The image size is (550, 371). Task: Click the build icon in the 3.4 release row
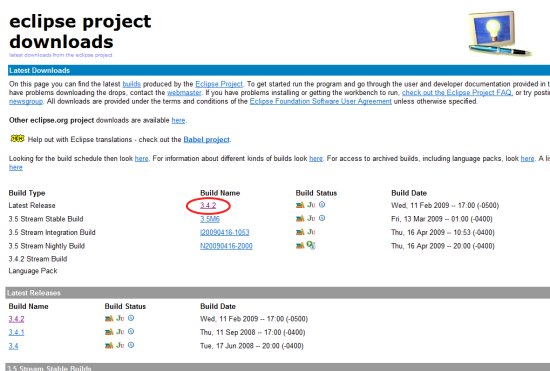tap(109, 345)
